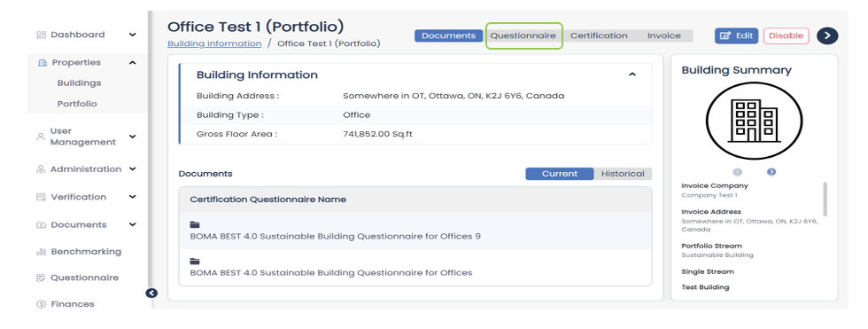Select the Current documents toggle
Viewport: 868px width, 329px height.
tap(559, 174)
